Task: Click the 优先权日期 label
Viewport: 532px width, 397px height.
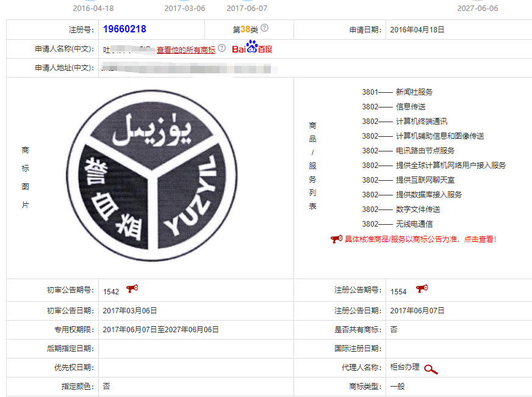Action: (x=74, y=368)
